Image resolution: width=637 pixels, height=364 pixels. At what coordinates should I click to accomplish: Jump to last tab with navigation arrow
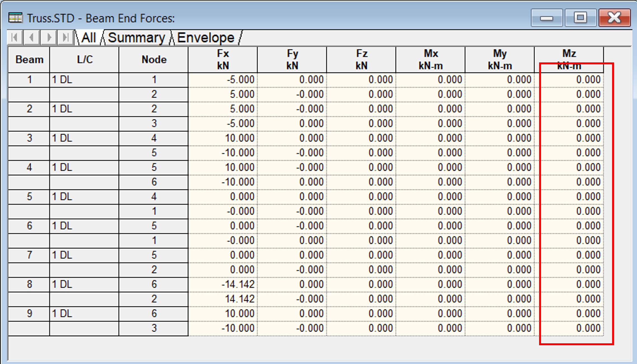click(66, 37)
